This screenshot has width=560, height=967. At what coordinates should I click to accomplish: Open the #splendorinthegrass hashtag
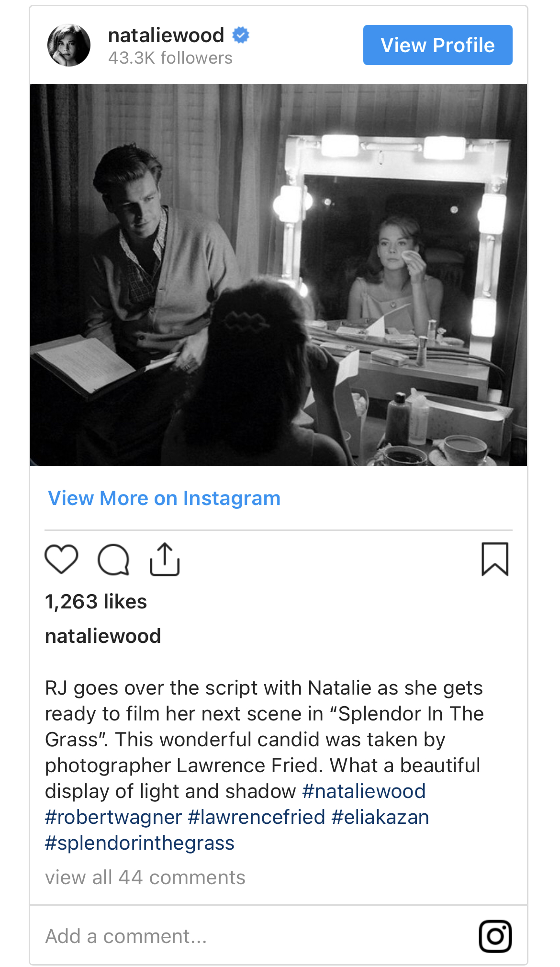140,843
